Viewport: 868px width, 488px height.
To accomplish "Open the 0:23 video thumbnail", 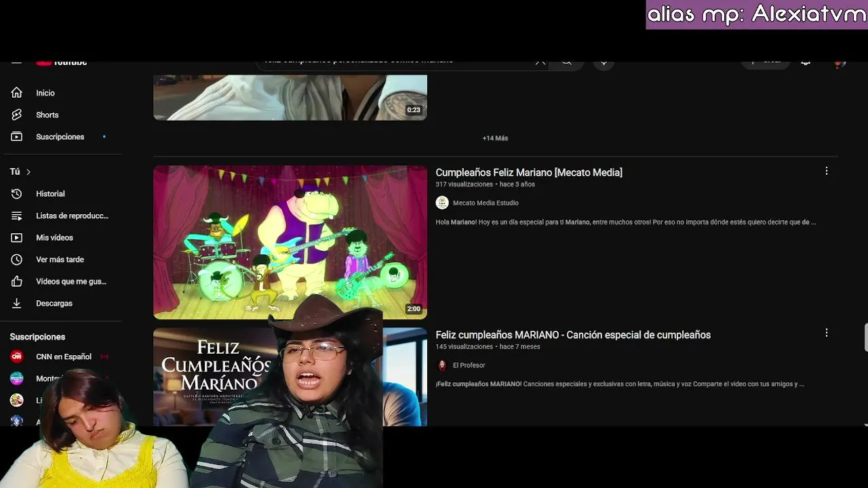I will 290,98.
